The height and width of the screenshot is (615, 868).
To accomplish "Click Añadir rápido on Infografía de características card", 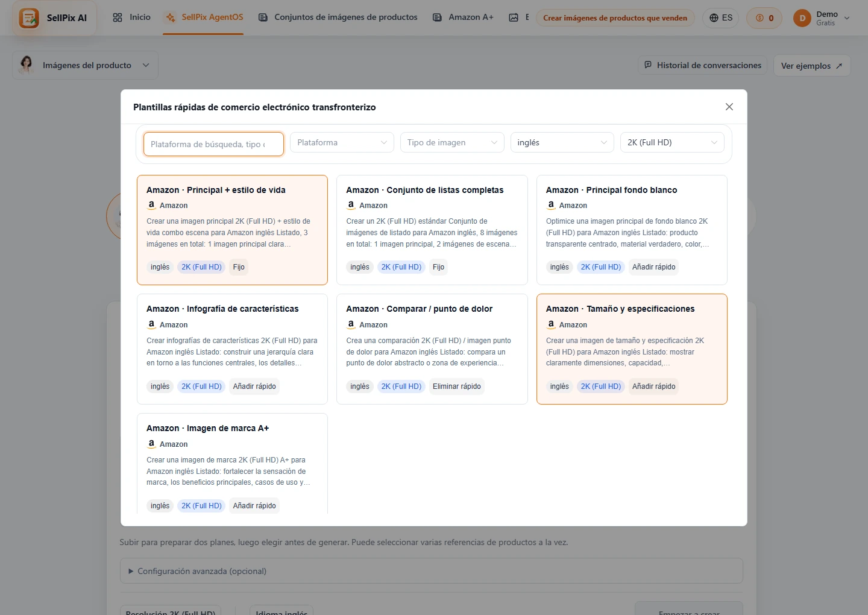I will pos(254,386).
